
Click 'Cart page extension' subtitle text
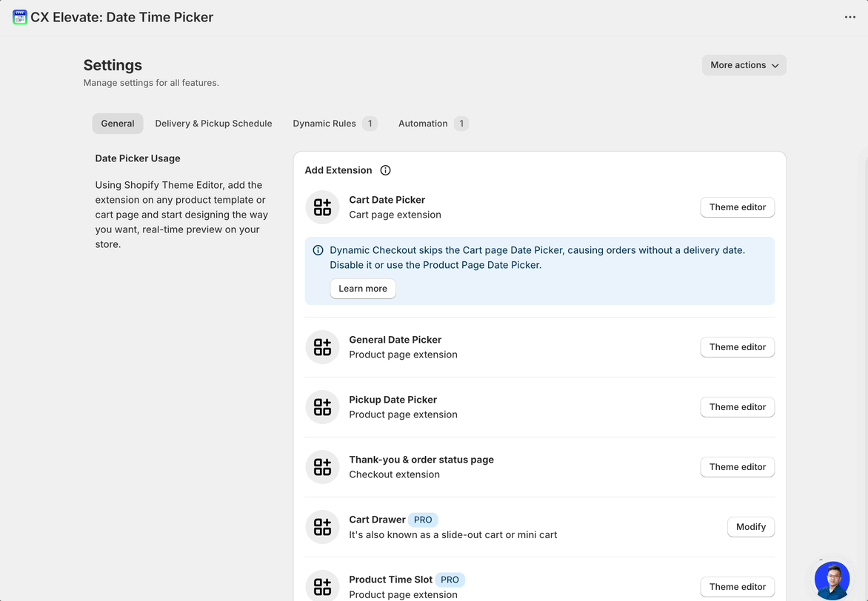395,215
